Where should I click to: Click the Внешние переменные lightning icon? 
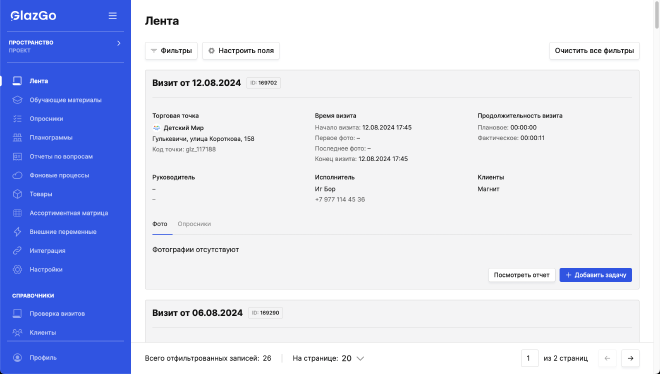pos(17,232)
